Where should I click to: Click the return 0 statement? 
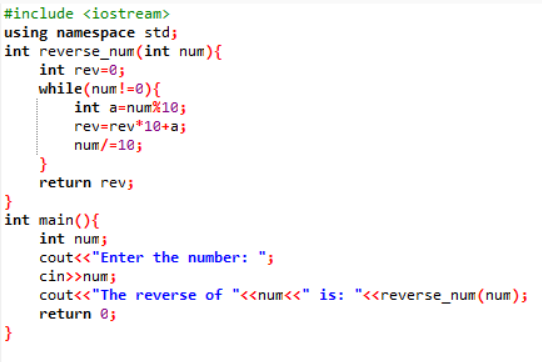[78, 314]
